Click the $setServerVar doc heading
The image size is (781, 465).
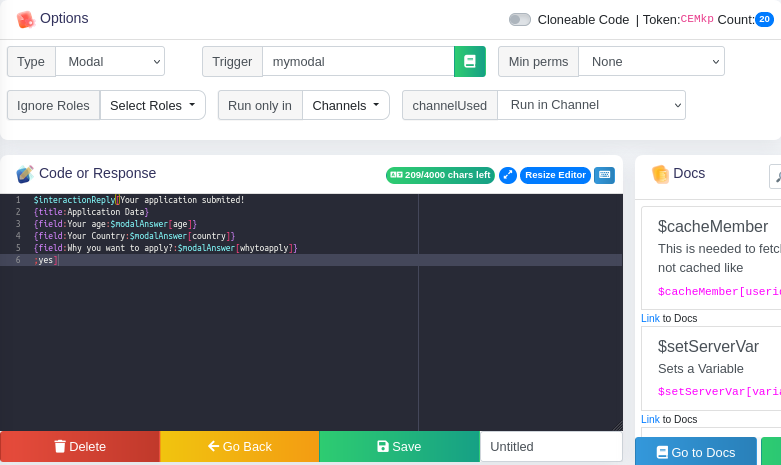click(x=708, y=347)
